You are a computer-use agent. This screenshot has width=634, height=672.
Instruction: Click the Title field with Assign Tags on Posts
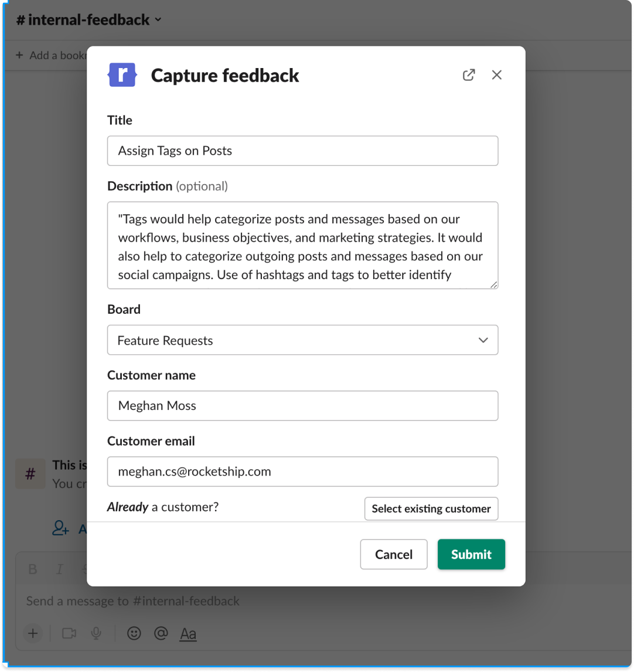(302, 151)
